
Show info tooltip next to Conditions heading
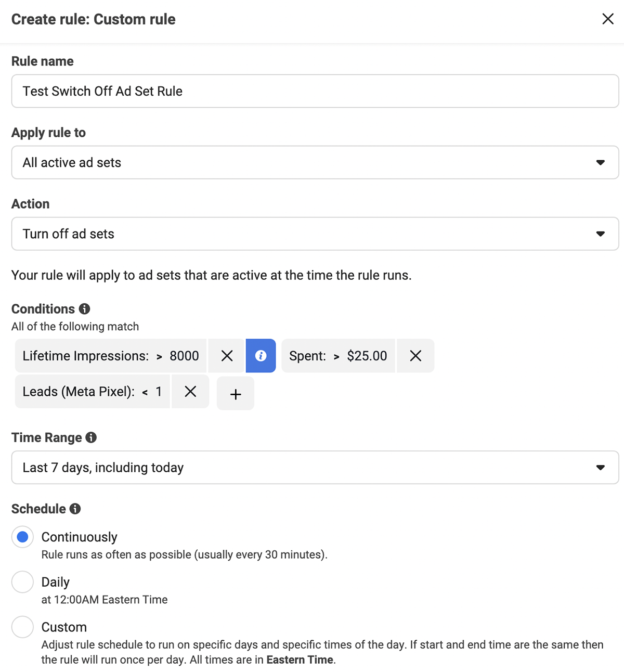pyautogui.click(x=85, y=309)
